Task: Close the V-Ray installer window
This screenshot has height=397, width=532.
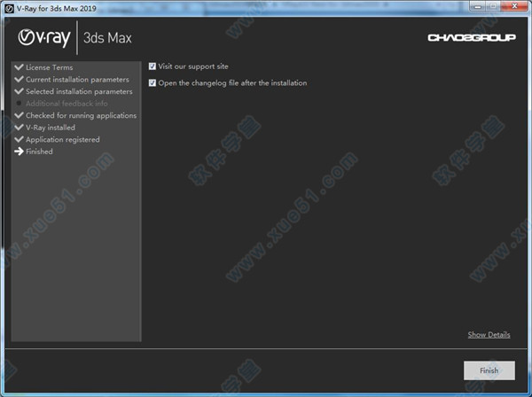Action: click(x=514, y=6)
